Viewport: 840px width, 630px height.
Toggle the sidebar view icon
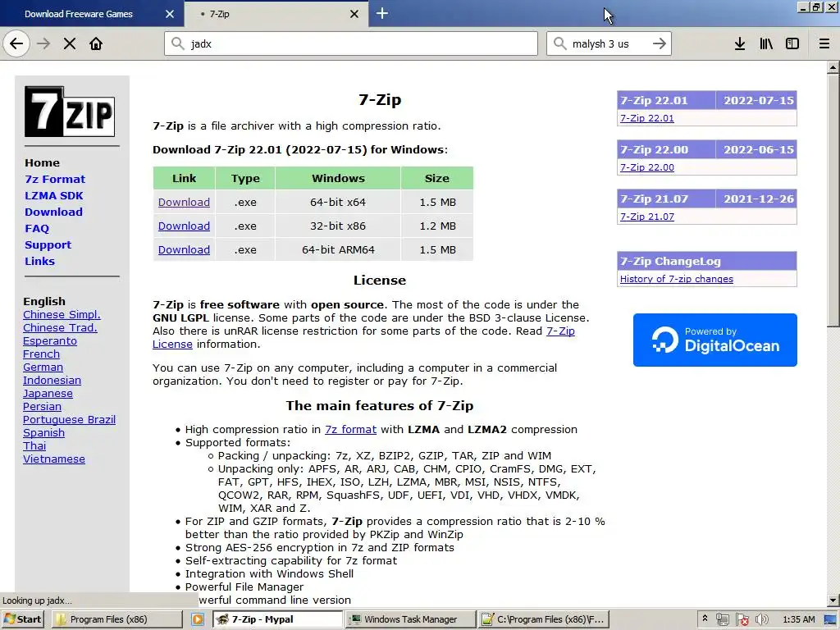[792, 44]
